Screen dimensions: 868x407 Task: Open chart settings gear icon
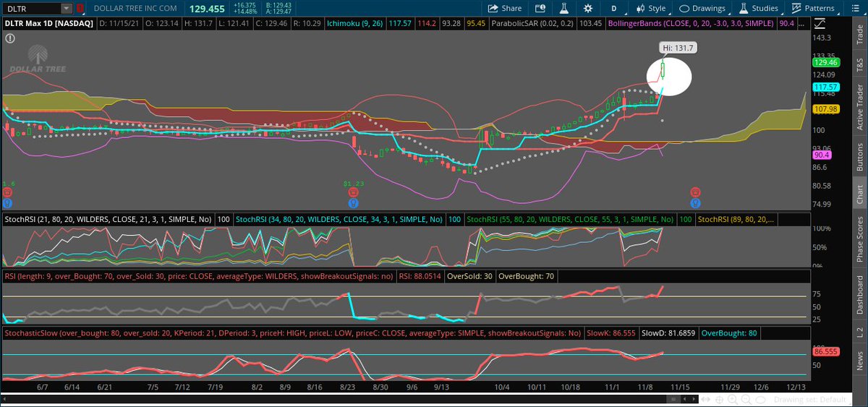pos(587,9)
